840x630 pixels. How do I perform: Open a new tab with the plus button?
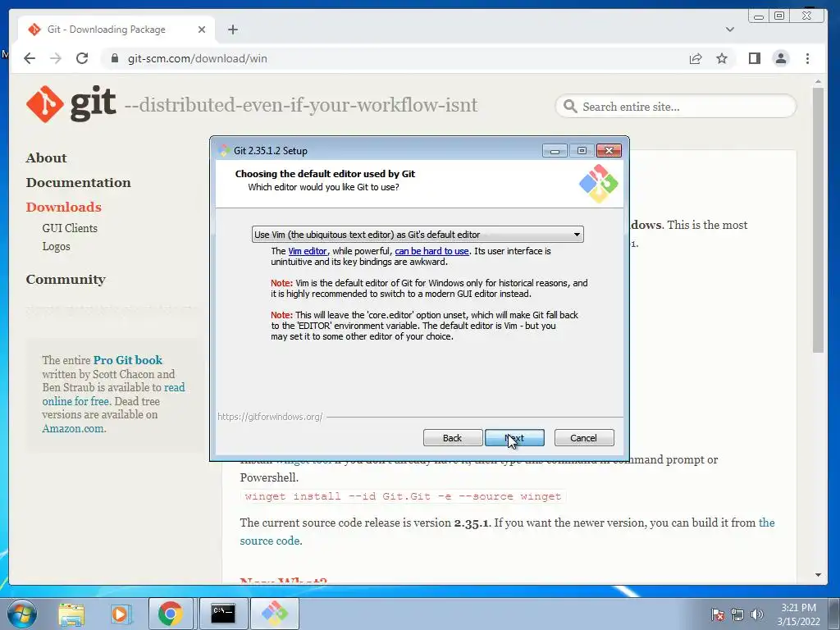click(x=232, y=30)
